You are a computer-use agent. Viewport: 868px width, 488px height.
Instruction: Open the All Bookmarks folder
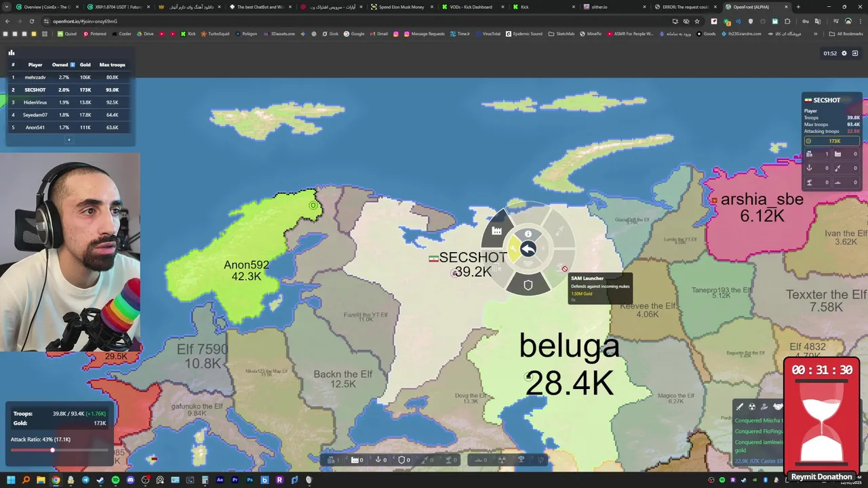[846, 34]
